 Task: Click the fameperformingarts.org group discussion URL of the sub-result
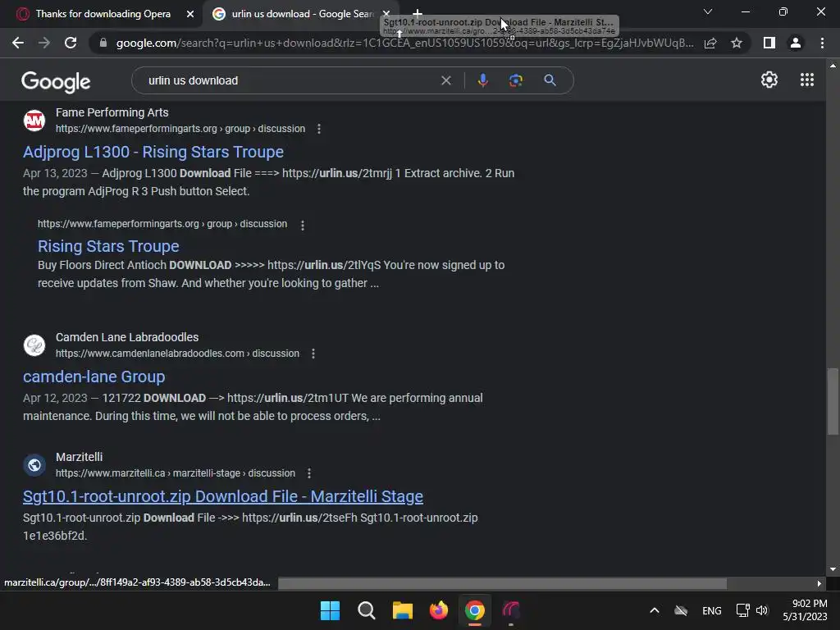162,224
